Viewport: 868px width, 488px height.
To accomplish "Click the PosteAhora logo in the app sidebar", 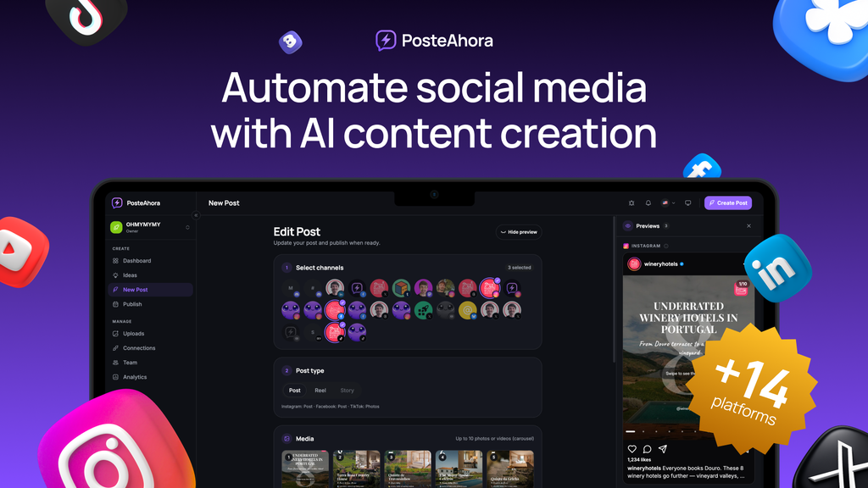I will click(x=136, y=203).
